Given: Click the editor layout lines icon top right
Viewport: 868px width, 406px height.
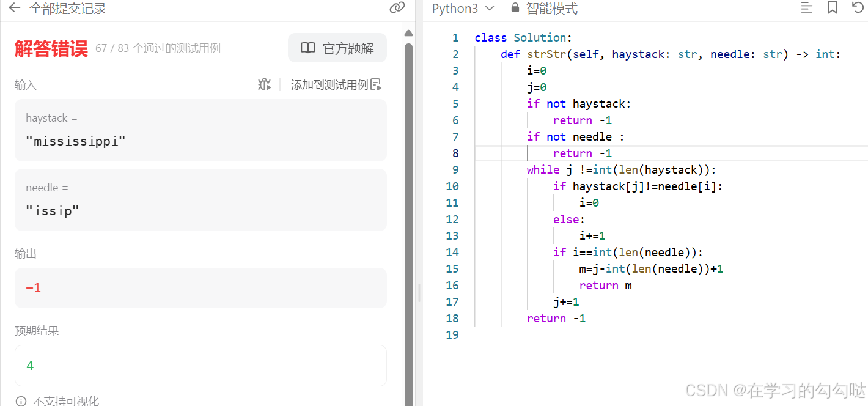Looking at the screenshot, I should tap(806, 8).
